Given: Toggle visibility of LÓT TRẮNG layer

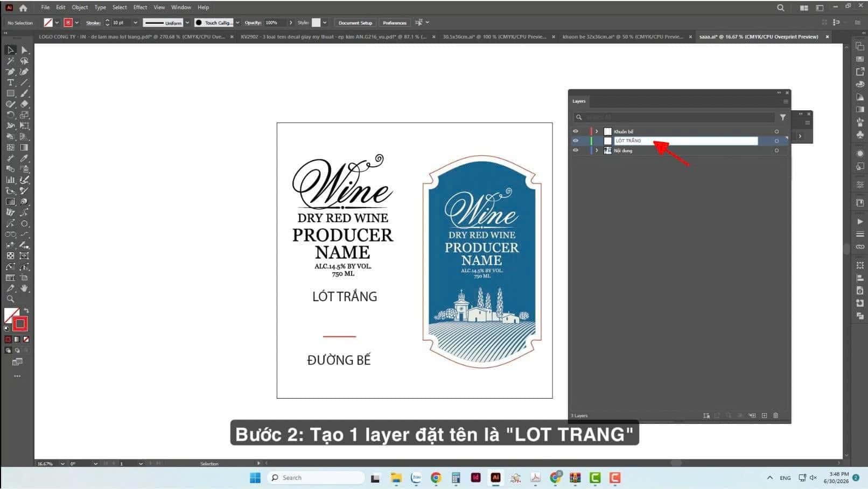Looking at the screenshot, I should (x=576, y=141).
